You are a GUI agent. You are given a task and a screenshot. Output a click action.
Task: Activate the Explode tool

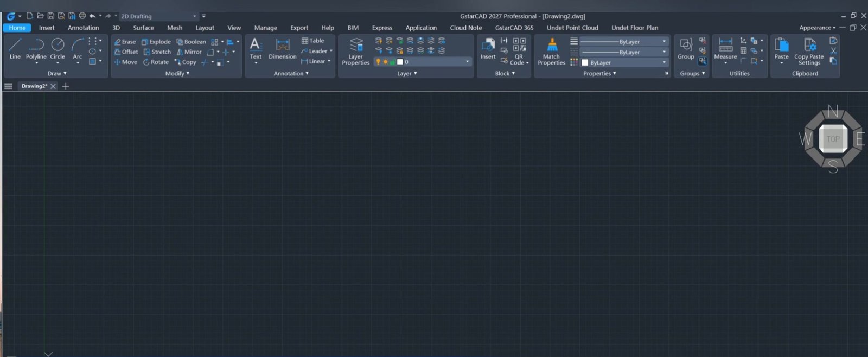pos(156,42)
